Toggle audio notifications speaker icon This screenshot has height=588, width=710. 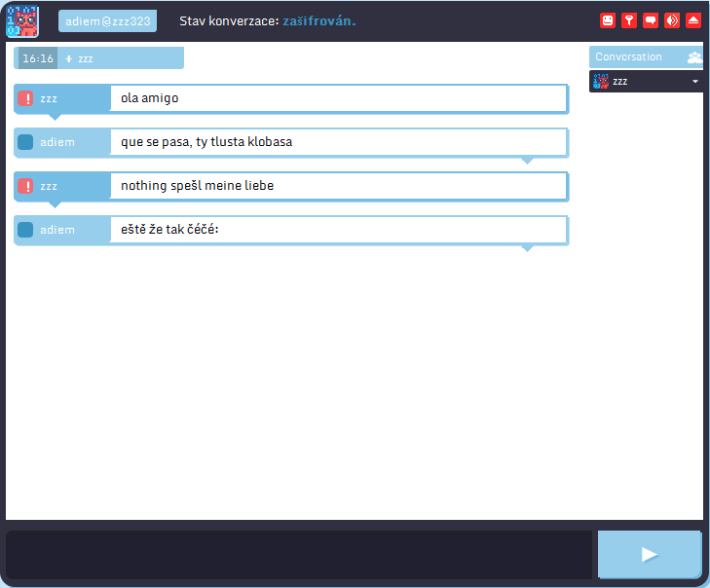tap(672, 20)
